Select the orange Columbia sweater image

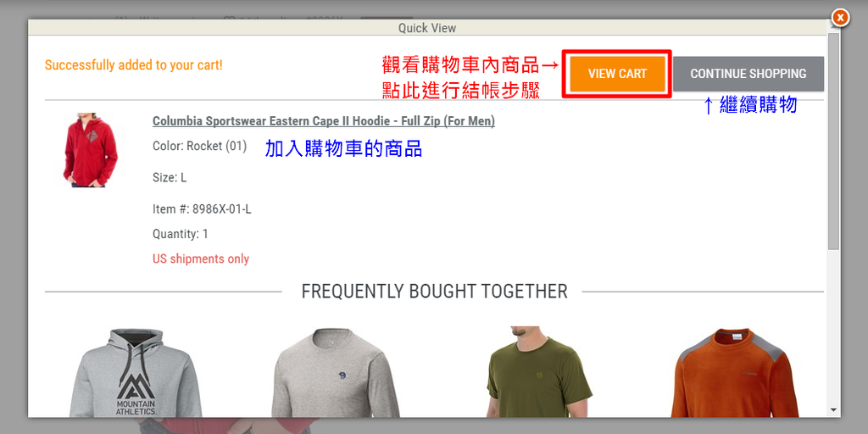(735, 372)
